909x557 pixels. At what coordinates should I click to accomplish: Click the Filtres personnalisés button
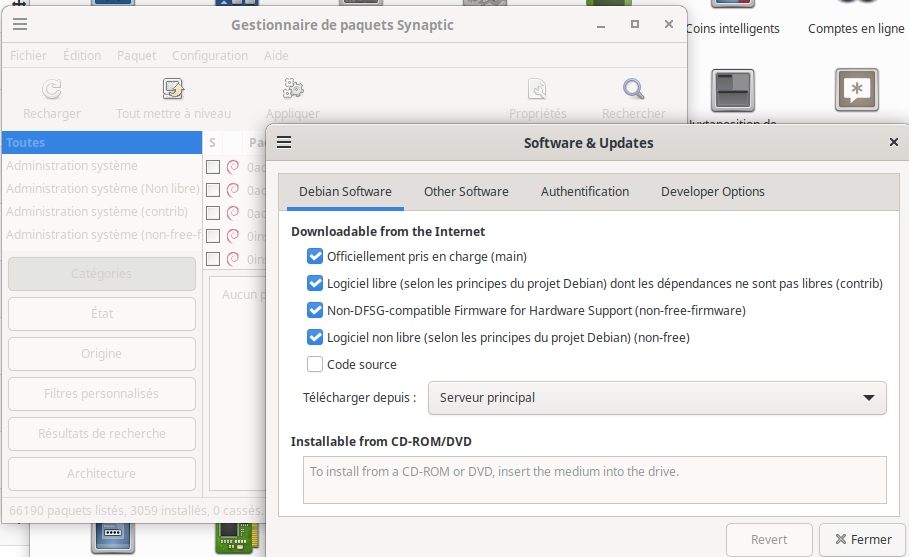click(x=101, y=394)
